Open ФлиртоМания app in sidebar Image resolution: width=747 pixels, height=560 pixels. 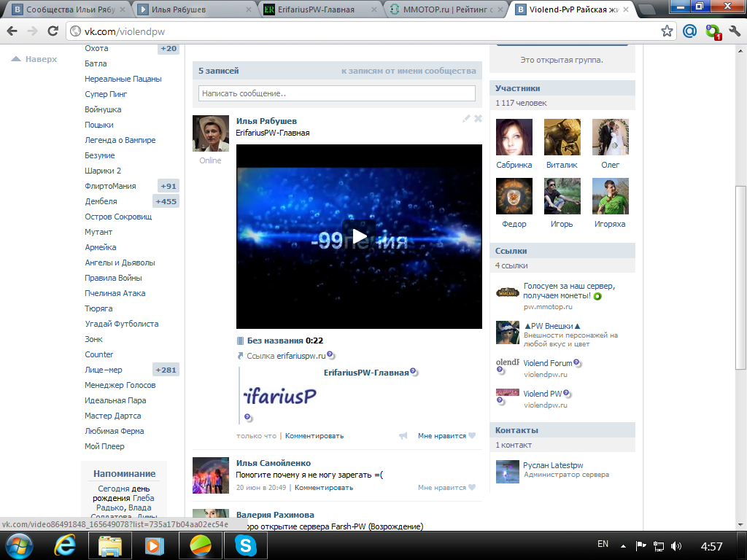click(111, 186)
